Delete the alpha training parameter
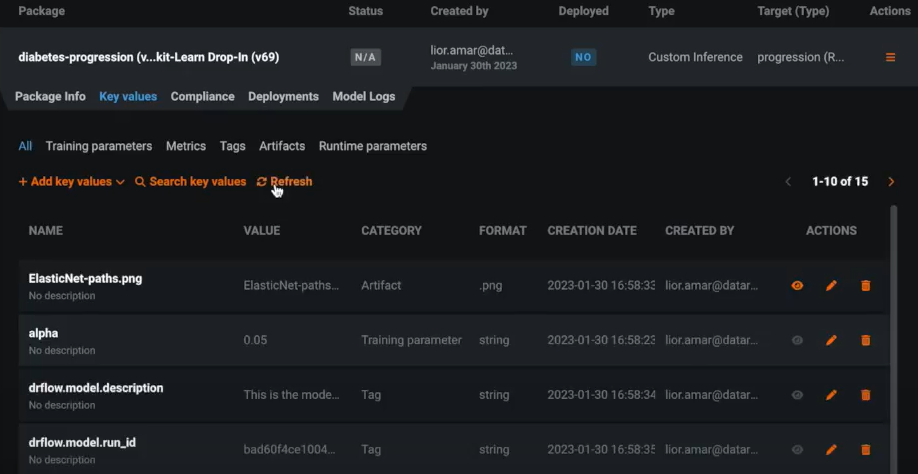The width and height of the screenshot is (918, 474). (865, 341)
